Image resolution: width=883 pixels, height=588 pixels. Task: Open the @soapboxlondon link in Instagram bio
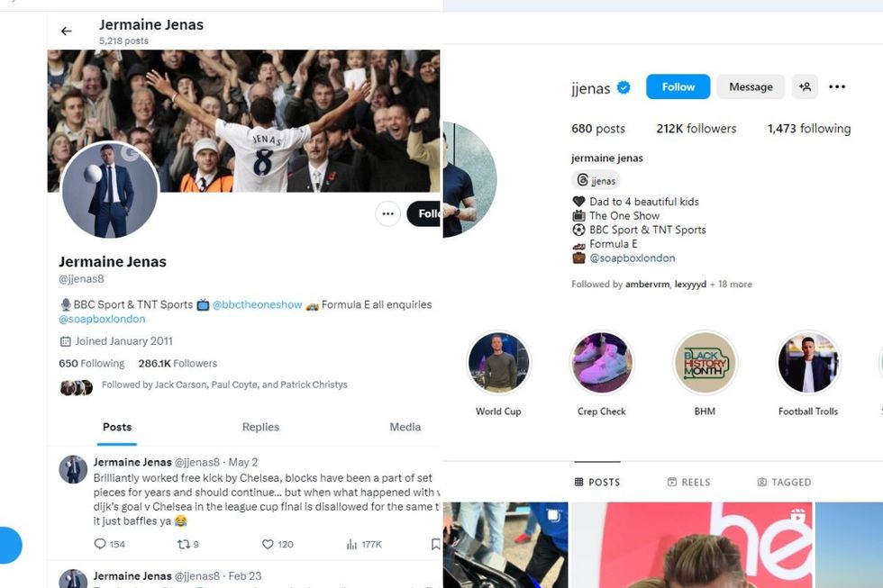(632, 258)
